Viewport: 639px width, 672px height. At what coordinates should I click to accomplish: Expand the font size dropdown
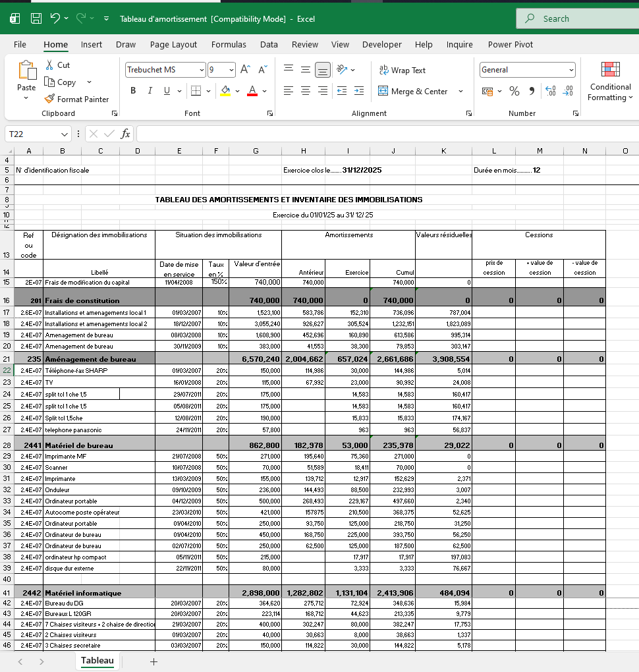click(x=231, y=70)
